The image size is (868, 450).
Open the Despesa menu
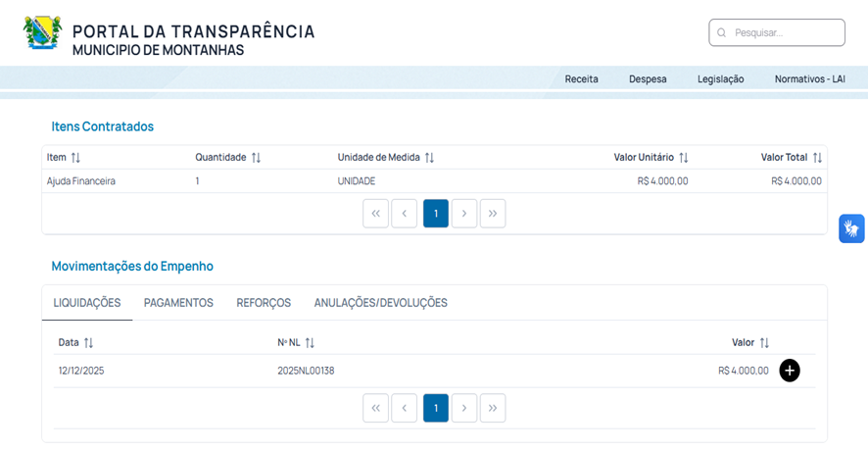coord(648,79)
